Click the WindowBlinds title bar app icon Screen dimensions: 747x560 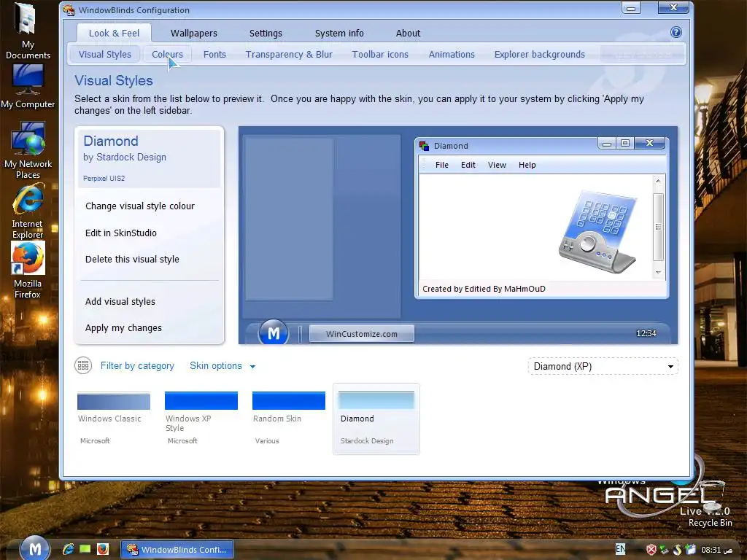pyautogui.click(x=69, y=10)
